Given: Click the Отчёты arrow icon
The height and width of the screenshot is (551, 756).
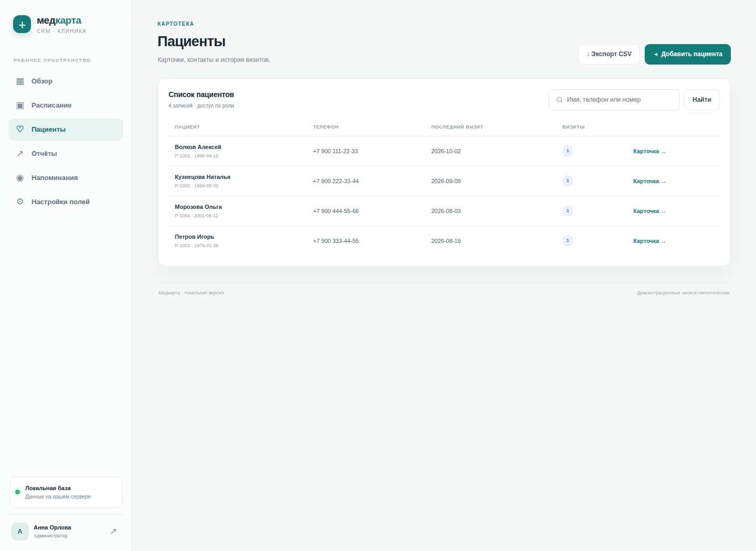Looking at the screenshot, I should point(20,154).
